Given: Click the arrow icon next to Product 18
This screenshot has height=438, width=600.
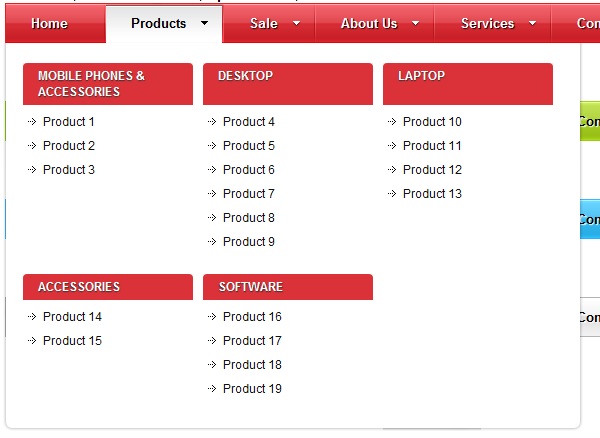Looking at the screenshot, I should coord(212,365).
